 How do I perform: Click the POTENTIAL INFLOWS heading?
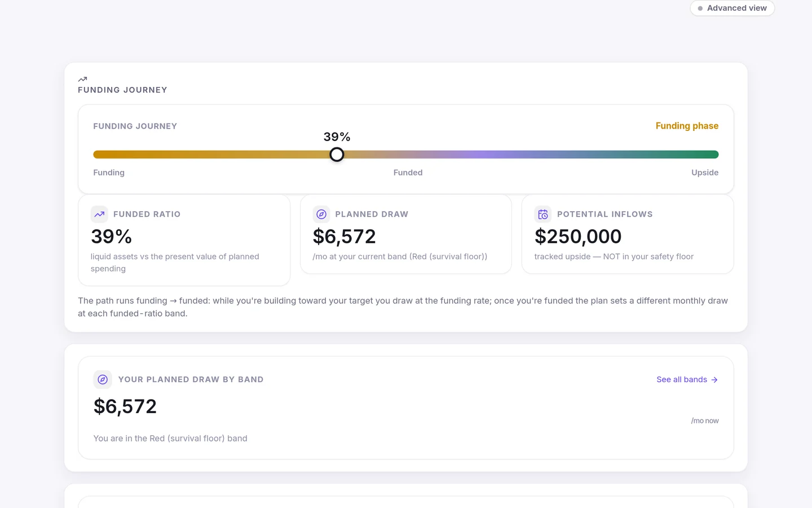click(x=604, y=214)
